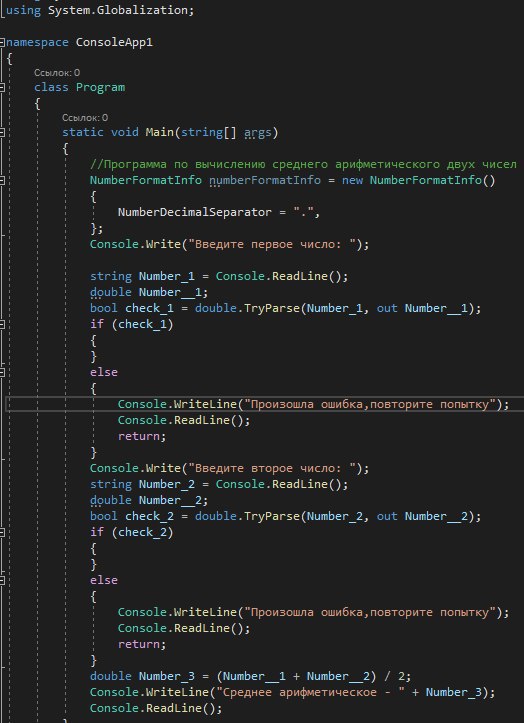
Task: Collapse the else block after check_2
Action: [2, 581]
